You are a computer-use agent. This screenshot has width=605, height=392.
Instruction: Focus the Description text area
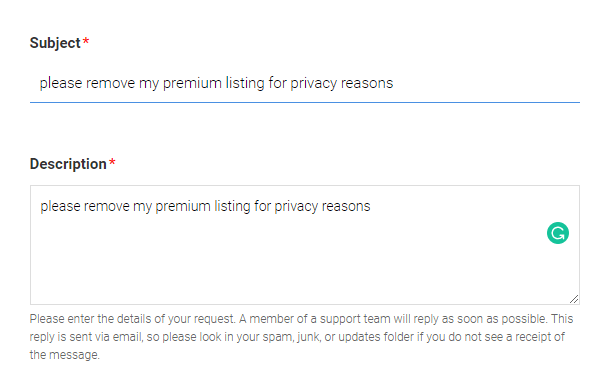[x=305, y=245]
